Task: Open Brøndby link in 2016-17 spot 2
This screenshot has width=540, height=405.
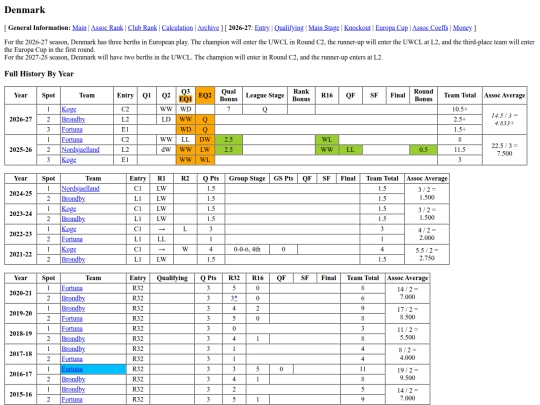Action: pos(73,379)
